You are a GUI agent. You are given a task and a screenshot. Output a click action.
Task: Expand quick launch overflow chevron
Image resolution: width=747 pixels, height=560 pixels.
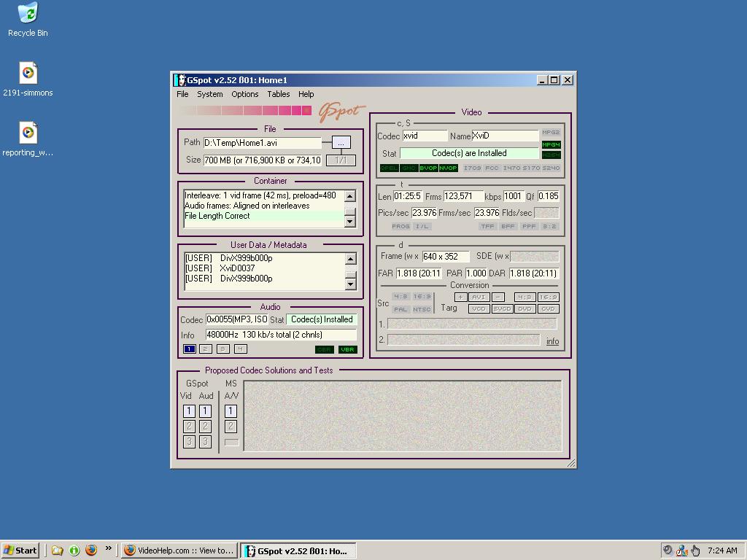click(109, 548)
